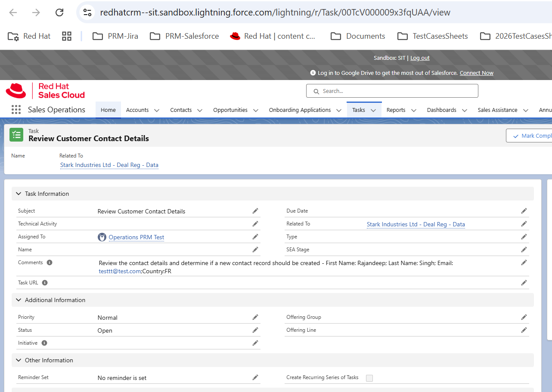Edit the Type field pencil
The width and height of the screenshot is (552, 392).
click(x=524, y=237)
